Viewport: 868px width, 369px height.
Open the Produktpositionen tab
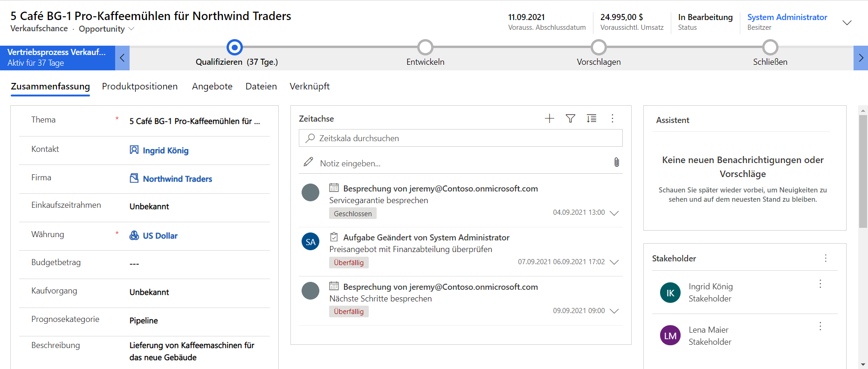click(x=140, y=86)
